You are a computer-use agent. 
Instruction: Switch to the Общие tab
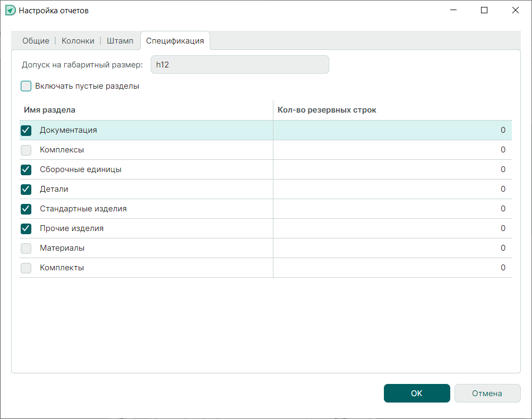(36, 41)
